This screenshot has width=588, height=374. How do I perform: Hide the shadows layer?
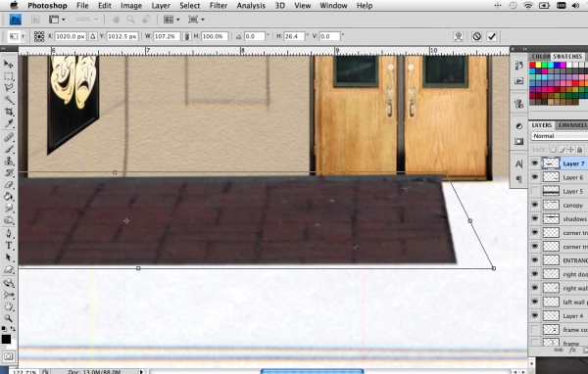tap(535, 218)
